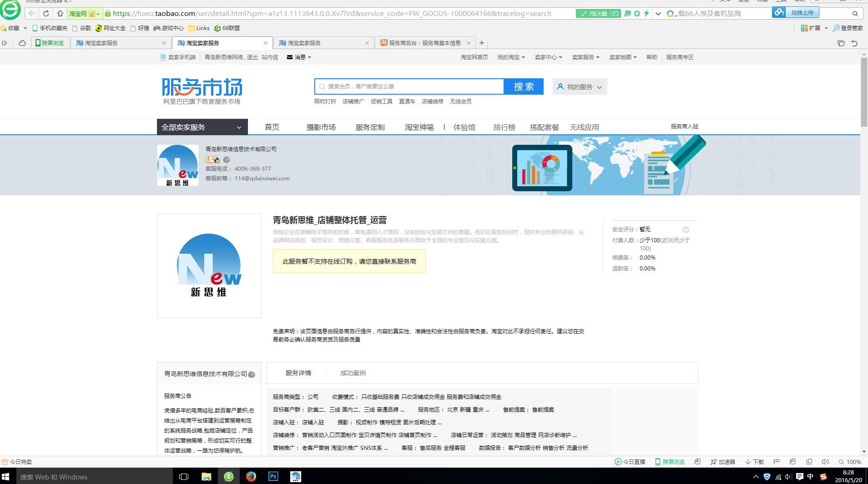
Task: Open the 360 browser logo menu
Action: pos(10,9)
